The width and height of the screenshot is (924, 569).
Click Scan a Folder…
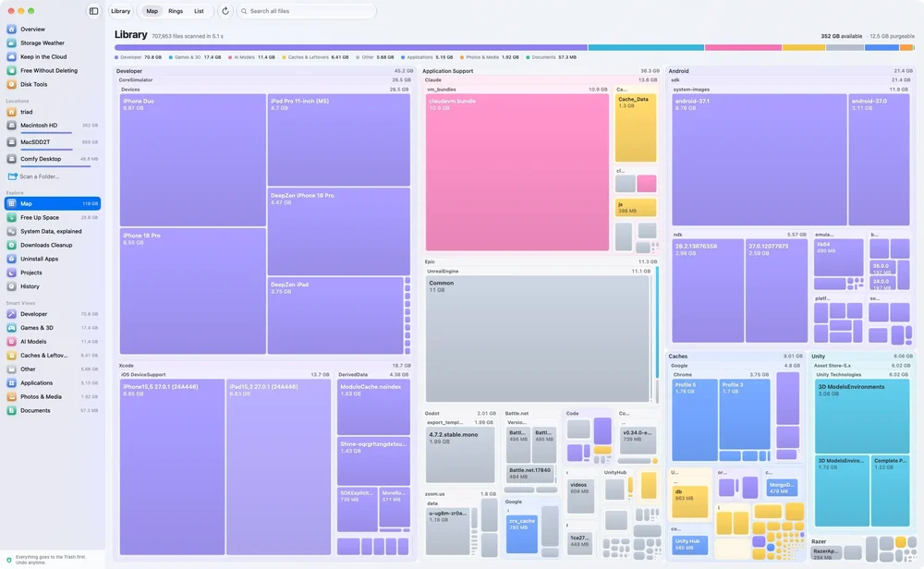[x=33, y=176]
